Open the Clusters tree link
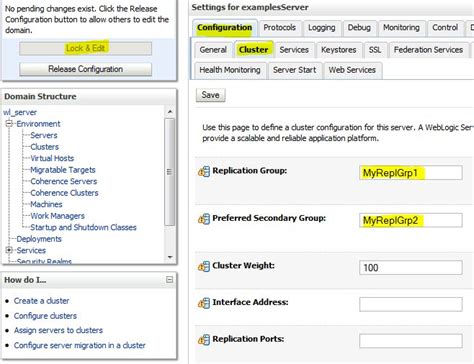The image size is (474, 364). [x=45, y=147]
